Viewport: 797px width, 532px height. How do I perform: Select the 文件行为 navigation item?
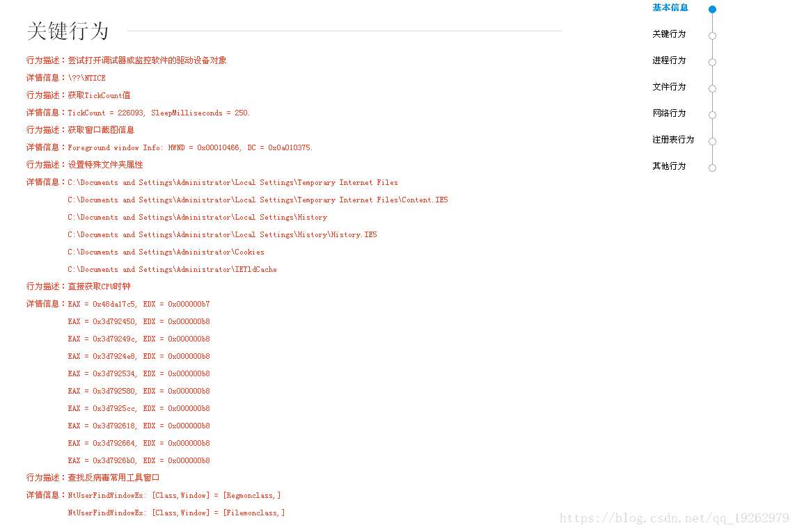point(669,87)
